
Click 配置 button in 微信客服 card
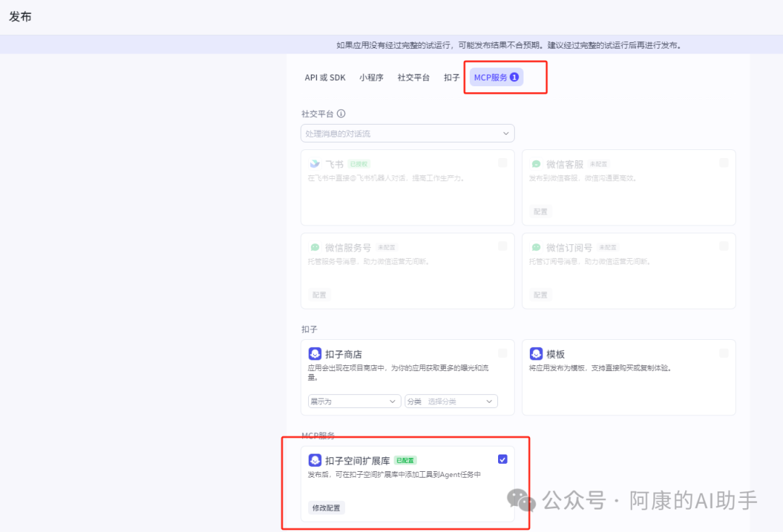(x=540, y=212)
